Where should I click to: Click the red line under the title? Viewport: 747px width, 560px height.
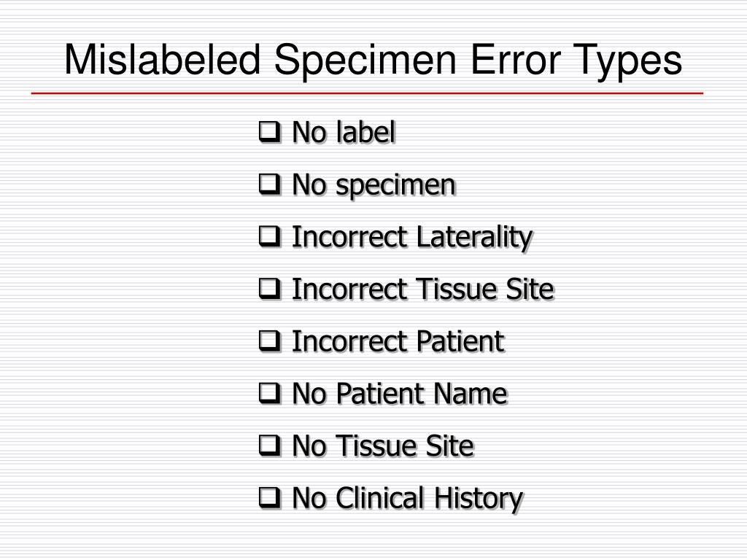(x=368, y=93)
